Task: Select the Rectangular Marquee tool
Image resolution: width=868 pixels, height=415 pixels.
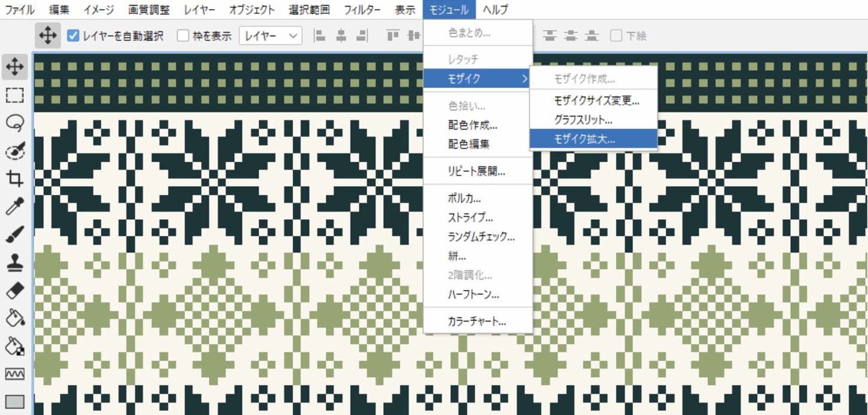Action: click(x=15, y=95)
